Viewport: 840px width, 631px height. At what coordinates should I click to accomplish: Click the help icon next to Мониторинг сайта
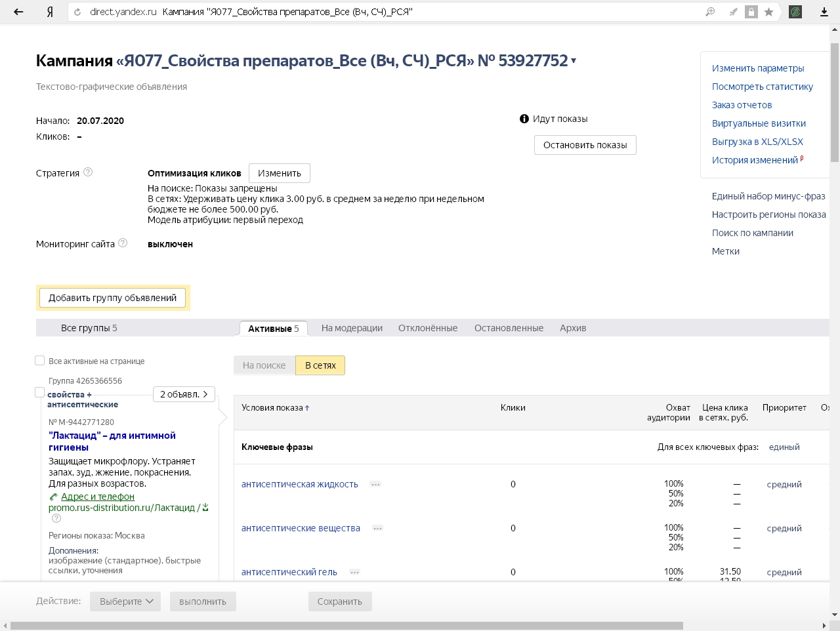[x=123, y=243]
